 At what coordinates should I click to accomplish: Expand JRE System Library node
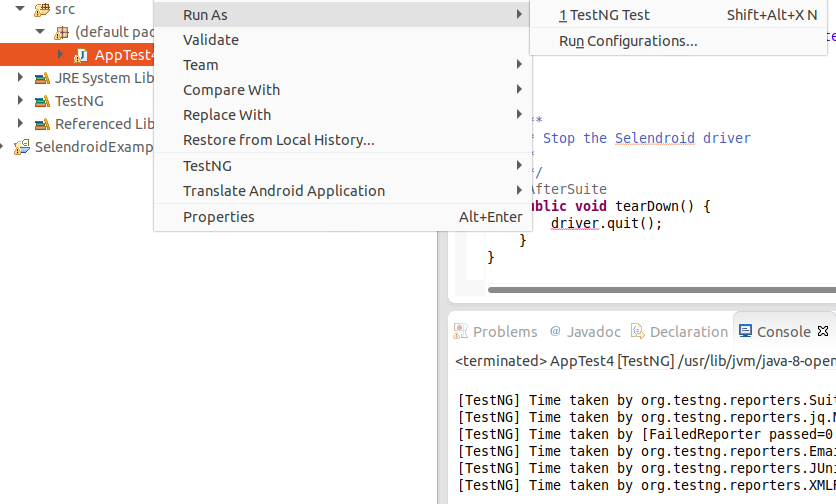(x=20, y=77)
